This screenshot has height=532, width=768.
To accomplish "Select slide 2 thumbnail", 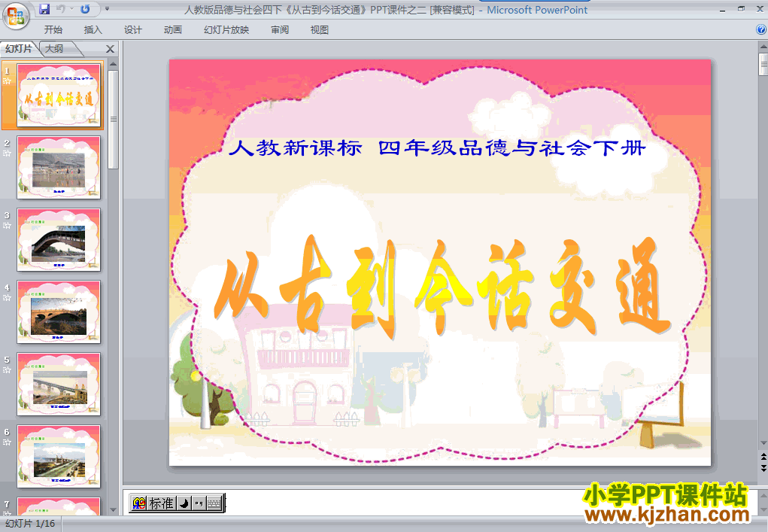I will tap(59, 168).
